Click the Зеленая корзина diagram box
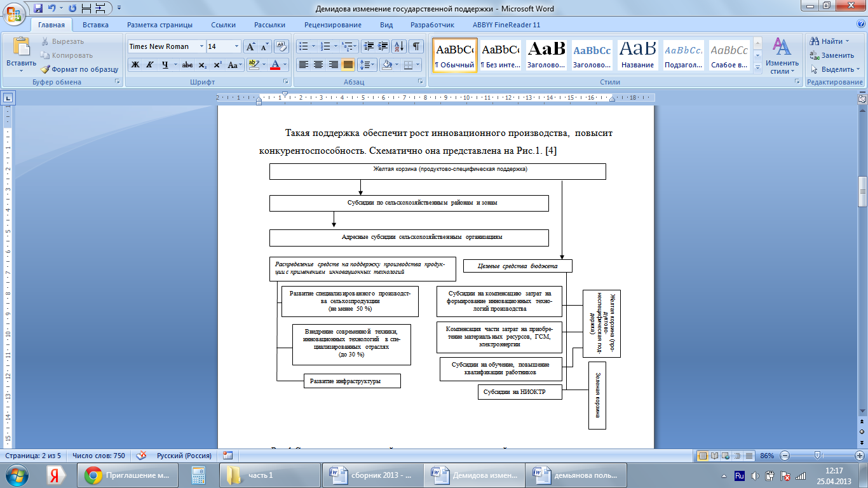This screenshot has height=488, width=868. pos(597,395)
